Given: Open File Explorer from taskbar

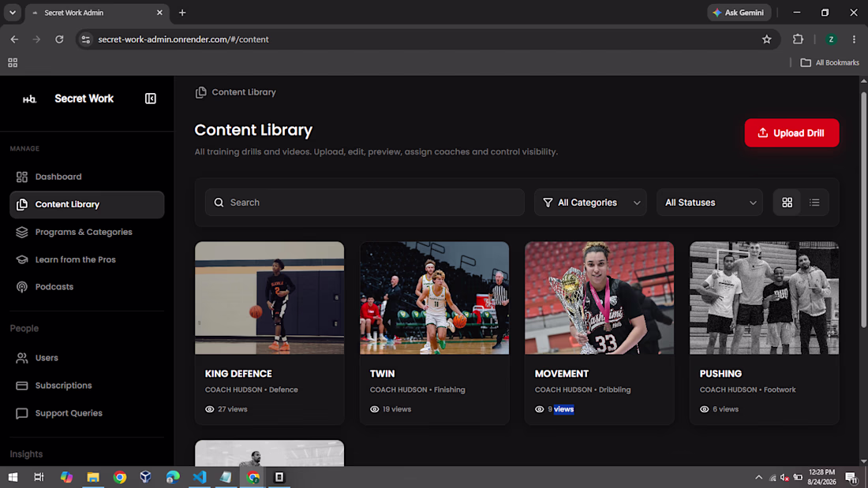Looking at the screenshot, I should coord(93,477).
